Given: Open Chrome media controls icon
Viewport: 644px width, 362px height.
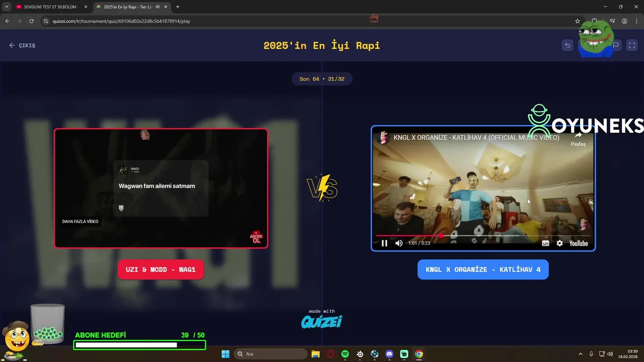Looking at the screenshot, I should coord(612,21).
